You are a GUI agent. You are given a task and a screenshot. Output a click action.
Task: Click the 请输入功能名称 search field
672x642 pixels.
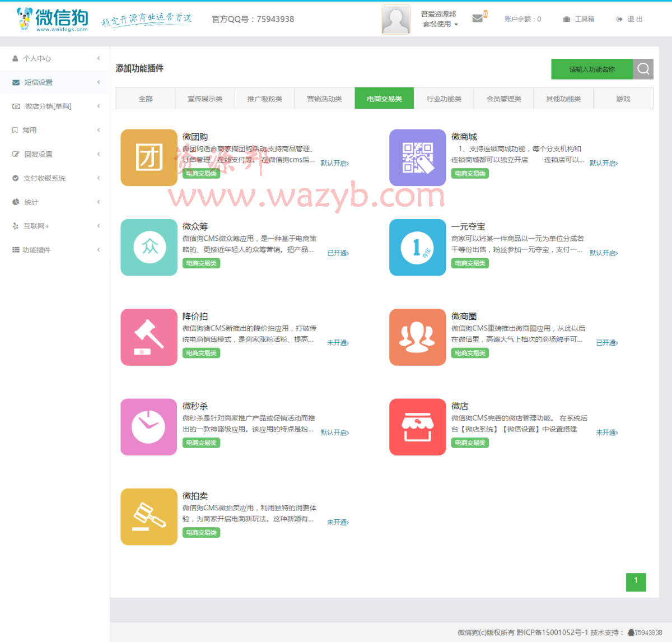[592, 69]
